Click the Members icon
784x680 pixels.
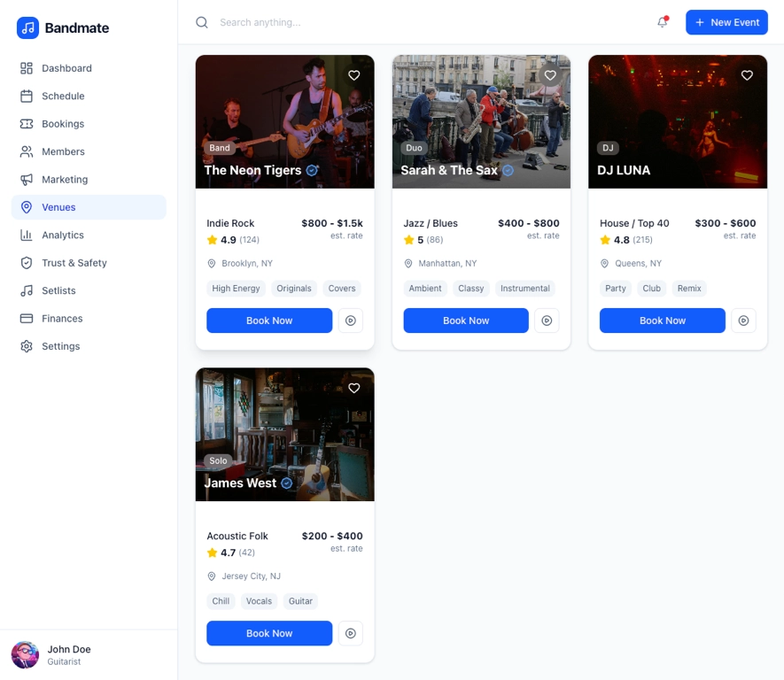coord(27,151)
